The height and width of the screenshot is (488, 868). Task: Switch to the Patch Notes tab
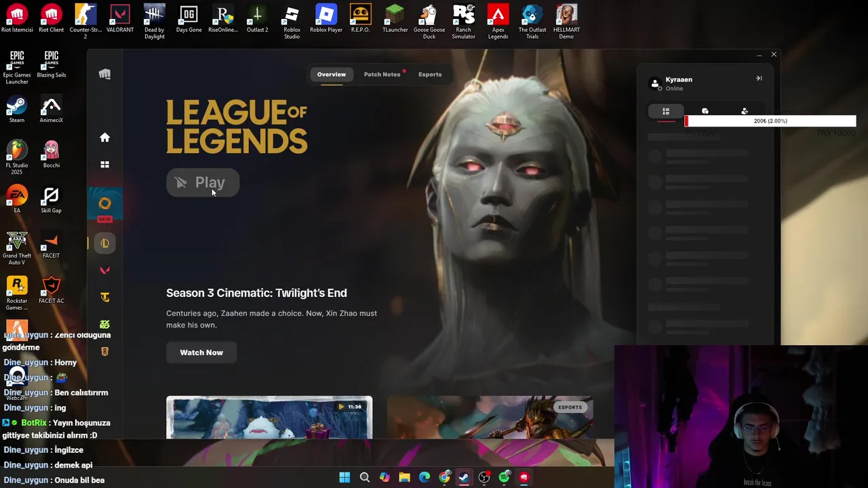coord(382,75)
